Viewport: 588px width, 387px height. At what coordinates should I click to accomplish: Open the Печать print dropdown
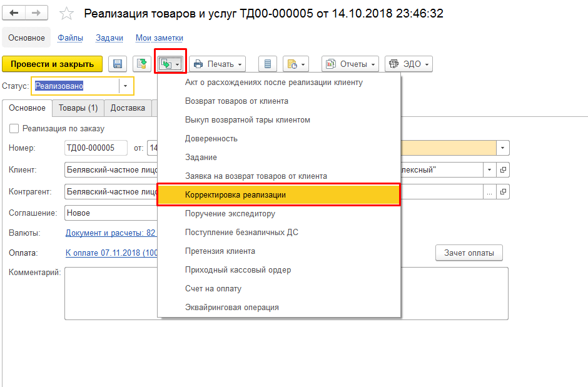point(218,64)
